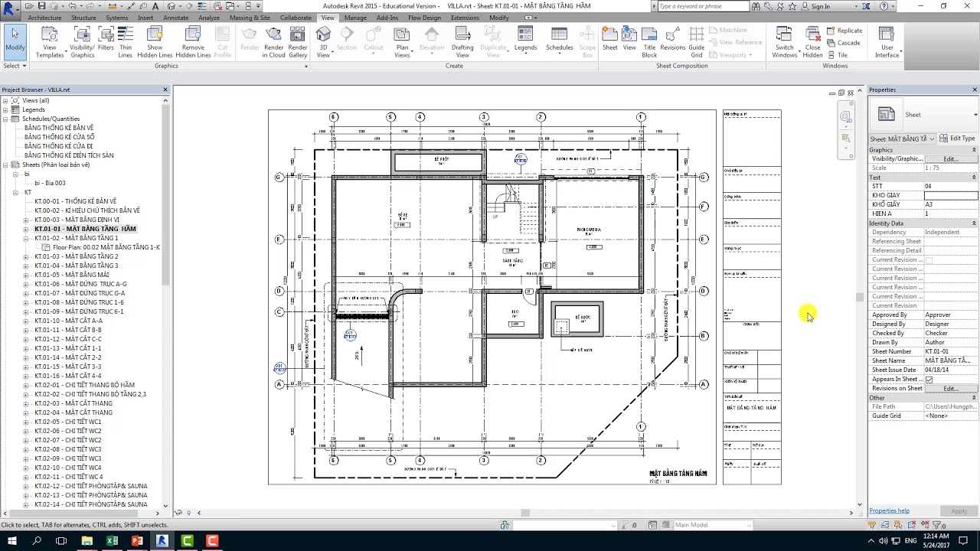This screenshot has height=551, width=980.
Task: Open the Properties help link
Action: pos(889,511)
